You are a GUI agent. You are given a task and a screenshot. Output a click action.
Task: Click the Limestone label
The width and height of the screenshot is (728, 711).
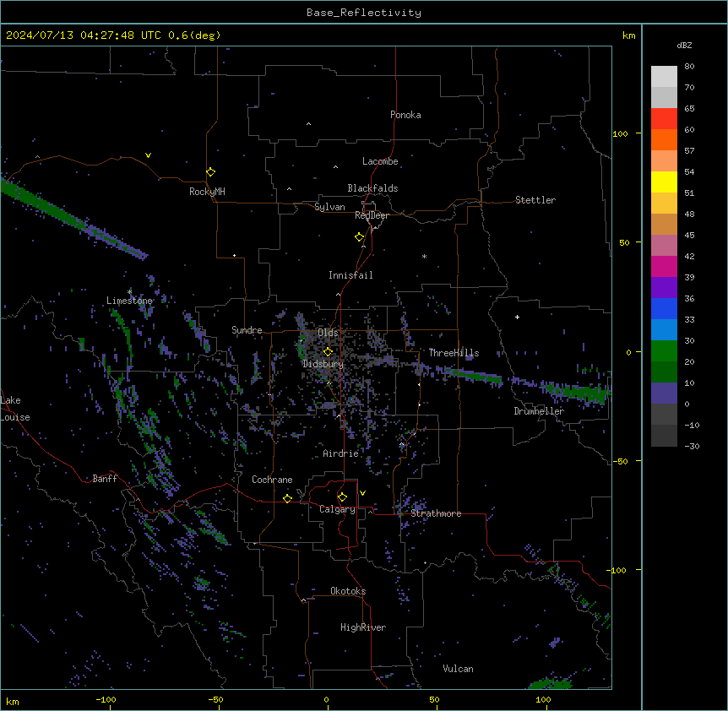pyautogui.click(x=129, y=301)
